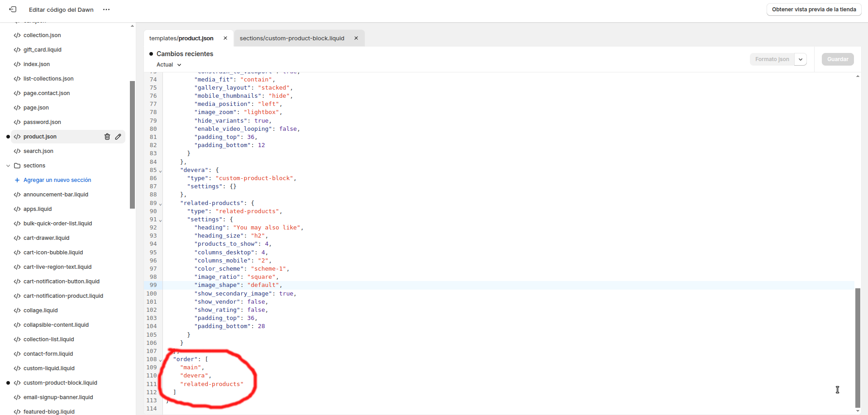Open cart-drawer.liquid in the file list
Image resolution: width=868 pixels, height=415 pixels.
(x=46, y=238)
